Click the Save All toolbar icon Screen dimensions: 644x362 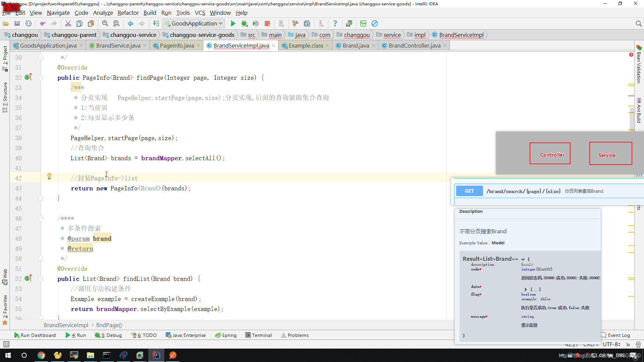pos(17,23)
